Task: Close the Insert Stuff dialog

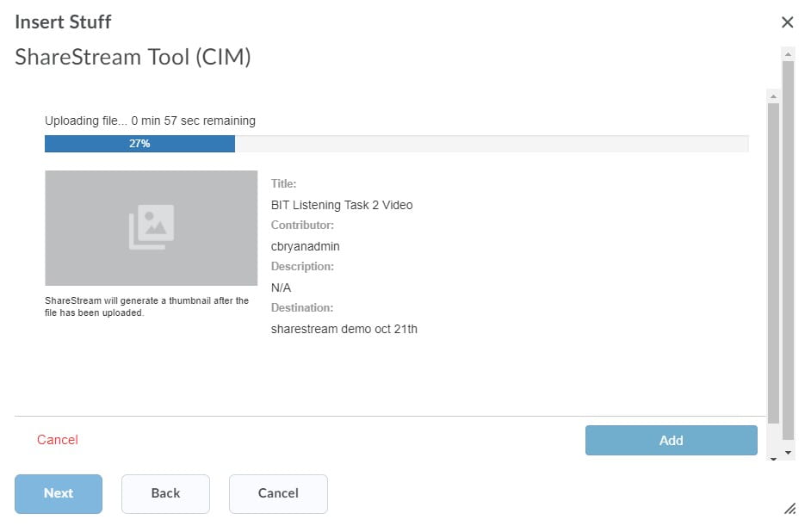Action: coord(787,22)
